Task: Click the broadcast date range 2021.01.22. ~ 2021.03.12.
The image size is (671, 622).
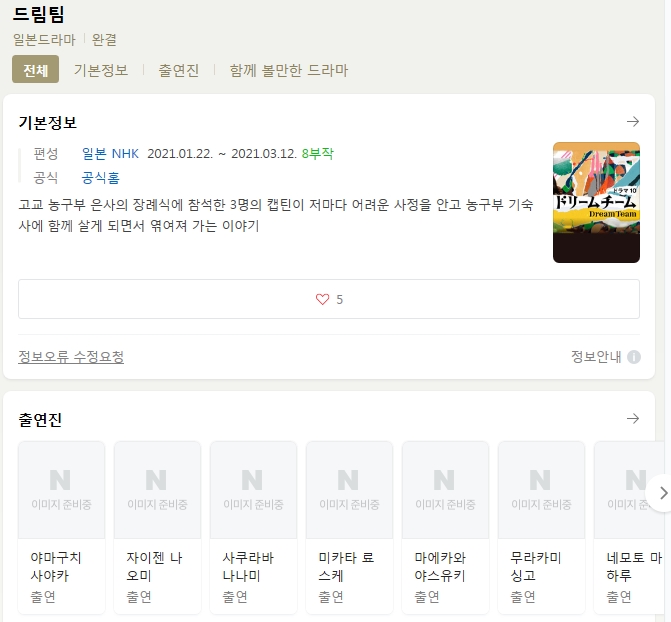Action: point(222,153)
